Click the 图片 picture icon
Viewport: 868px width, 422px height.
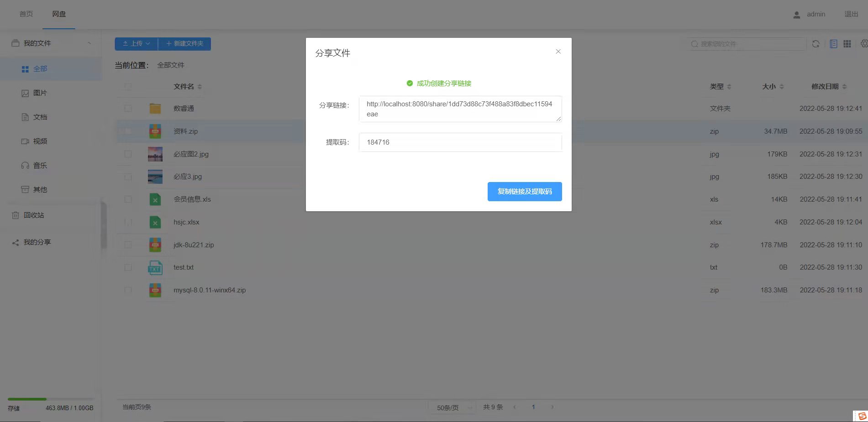[25, 93]
